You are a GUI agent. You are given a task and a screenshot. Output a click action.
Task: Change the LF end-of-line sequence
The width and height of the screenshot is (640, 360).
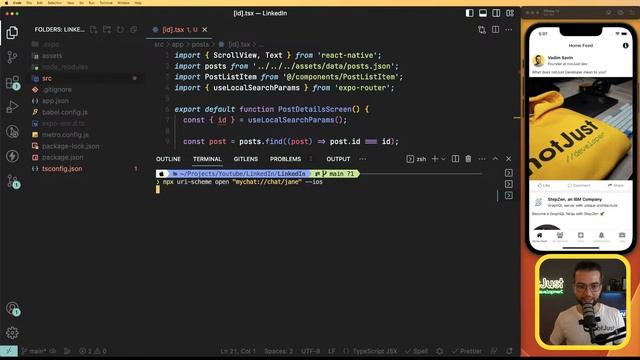(331, 351)
